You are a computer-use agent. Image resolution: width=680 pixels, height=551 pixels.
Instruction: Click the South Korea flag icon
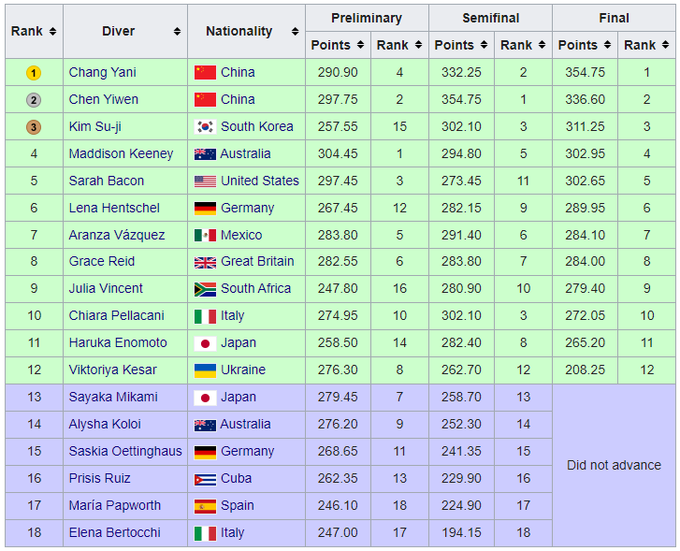point(205,127)
